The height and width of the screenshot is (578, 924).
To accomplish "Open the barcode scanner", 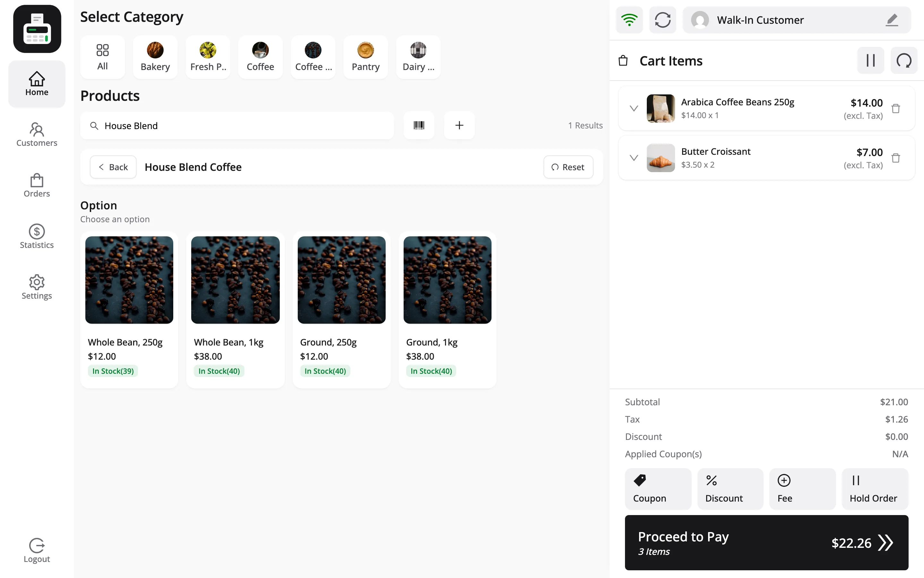I will coord(419,125).
